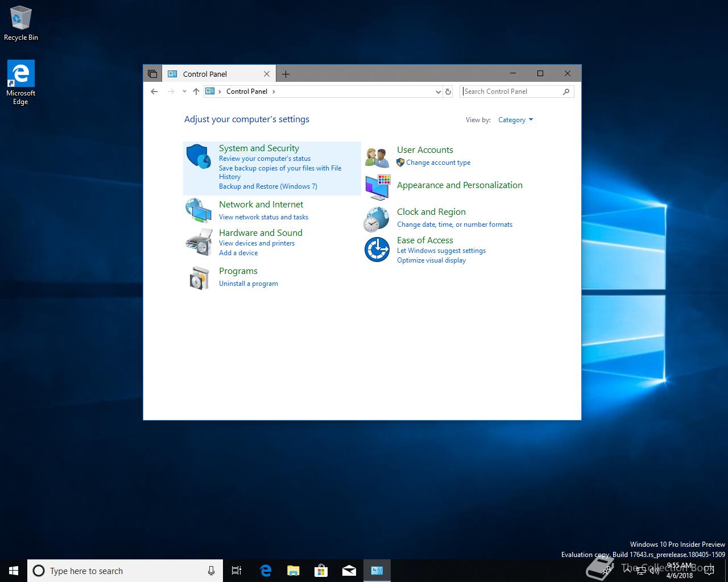Open the System and Security shield icon

[x=198, y=156]
